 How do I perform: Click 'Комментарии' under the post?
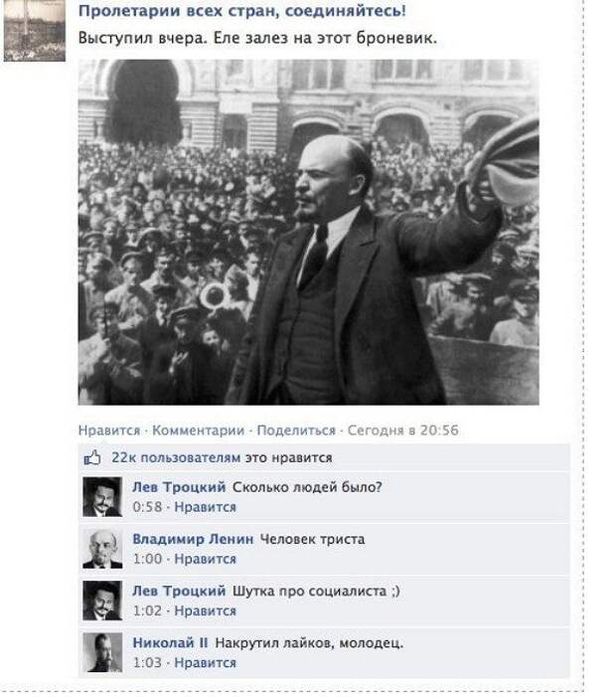[x=198, y=431]
